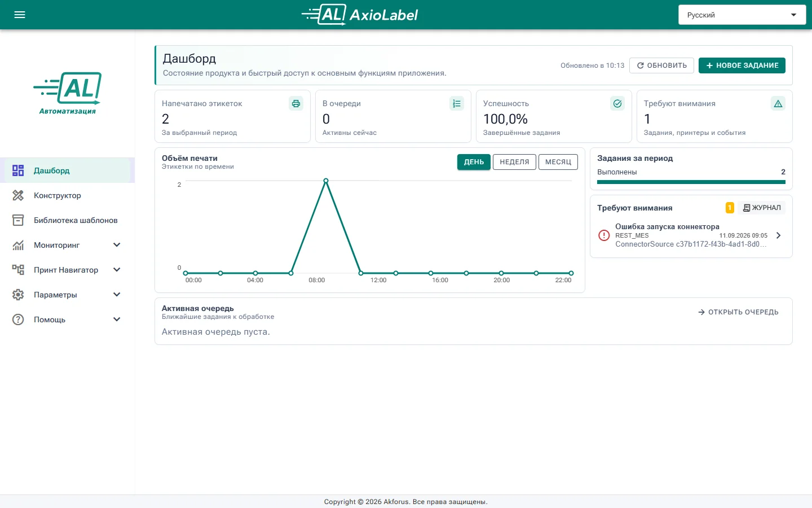Click the Открыть очередь link

[738, 312]
